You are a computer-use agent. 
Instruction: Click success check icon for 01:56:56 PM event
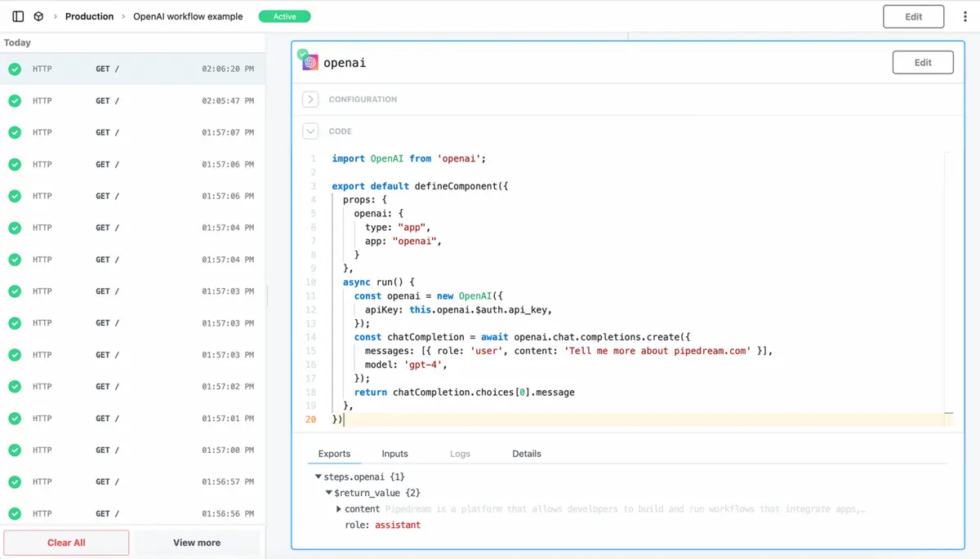(x=15, y=514)
